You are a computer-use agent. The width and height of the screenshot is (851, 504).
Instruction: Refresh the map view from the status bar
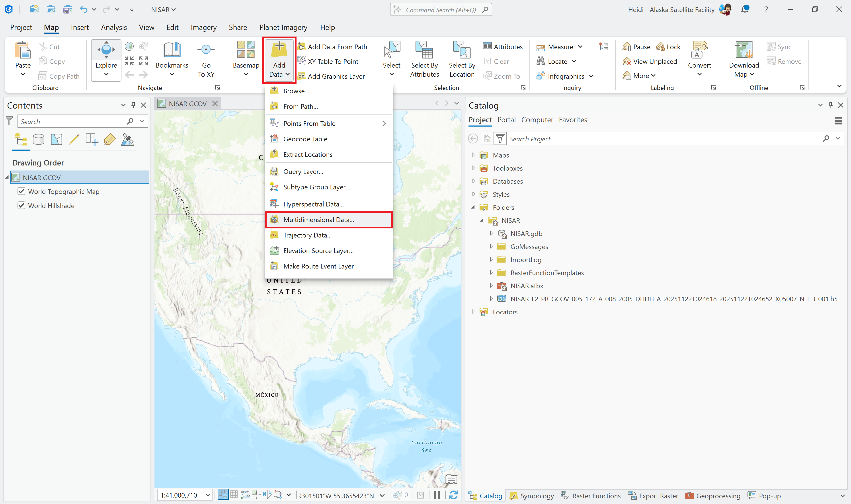(x=454, y=495)
